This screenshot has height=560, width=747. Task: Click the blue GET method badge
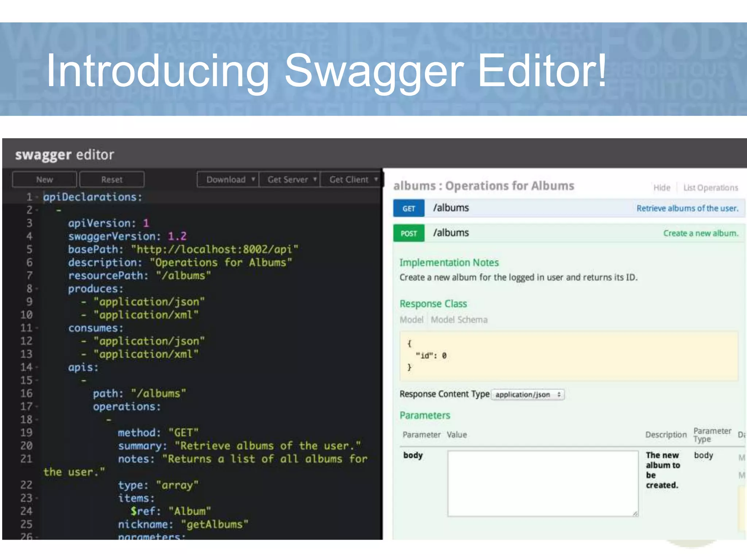point(409,208)
